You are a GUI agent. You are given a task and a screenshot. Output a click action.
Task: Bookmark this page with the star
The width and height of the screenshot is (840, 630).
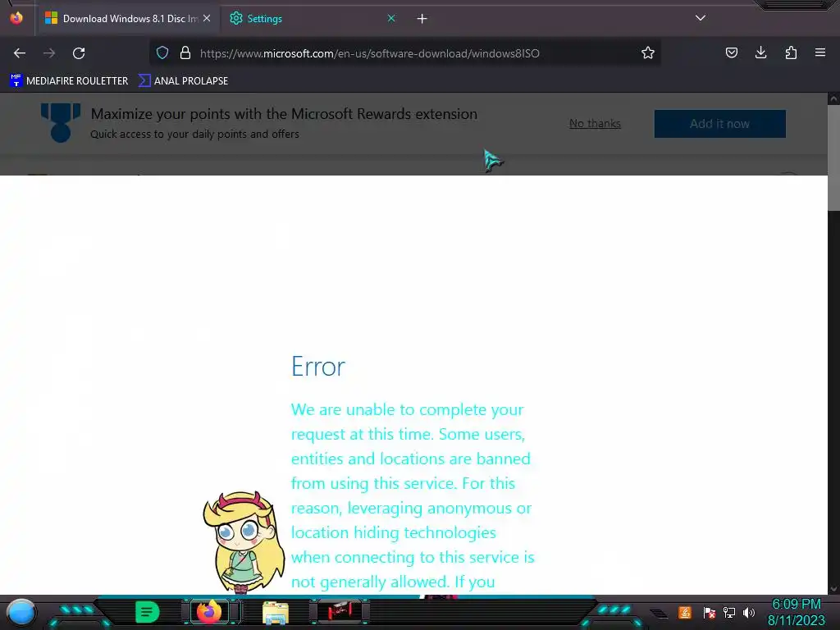[x=648, y=53]
